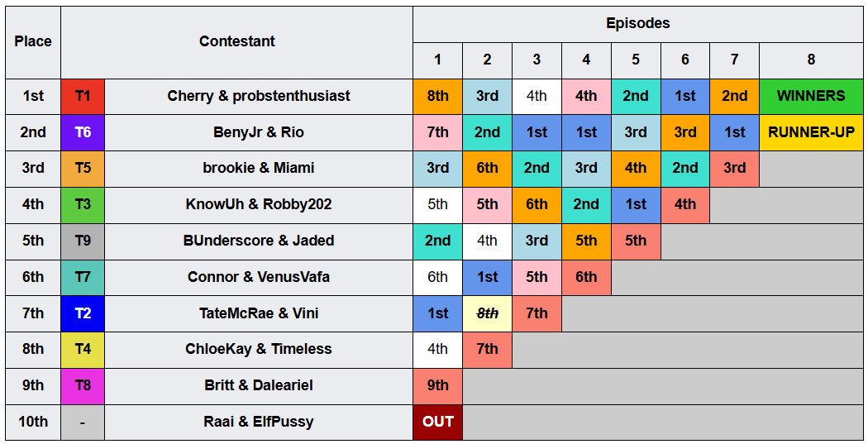Image resolution: width=868 pixels, height=444 pixels.
Task: Click the episode 8 column header
Action: tap(811, 60)
